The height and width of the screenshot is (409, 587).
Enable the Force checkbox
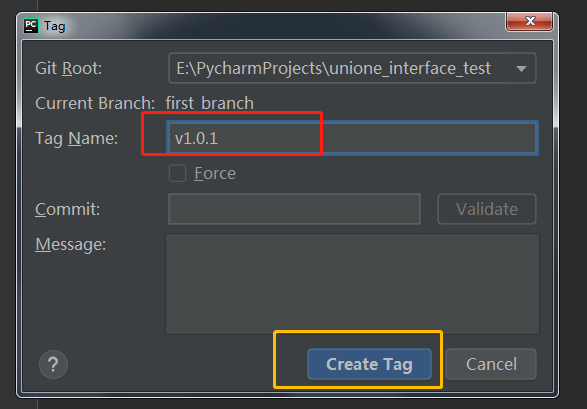(x=177, y=173)
